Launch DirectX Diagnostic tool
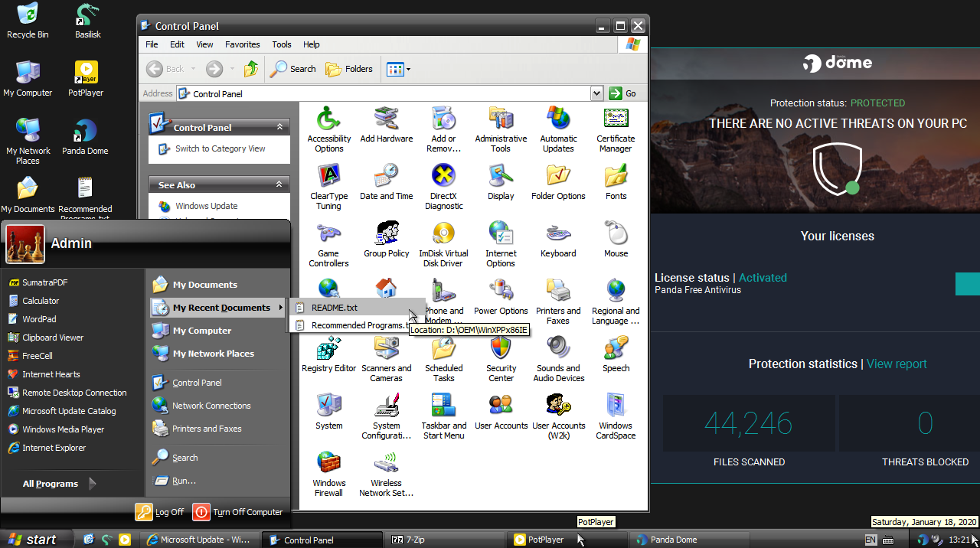The width and height of the screenshot is (980, 548). 443,187
